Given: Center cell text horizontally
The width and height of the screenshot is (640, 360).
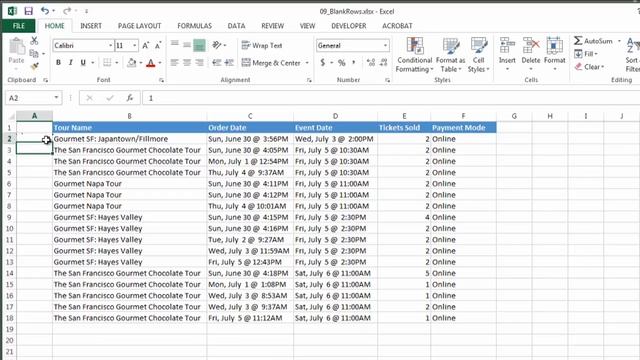Looking at the screenshot, I should (187, 62).
